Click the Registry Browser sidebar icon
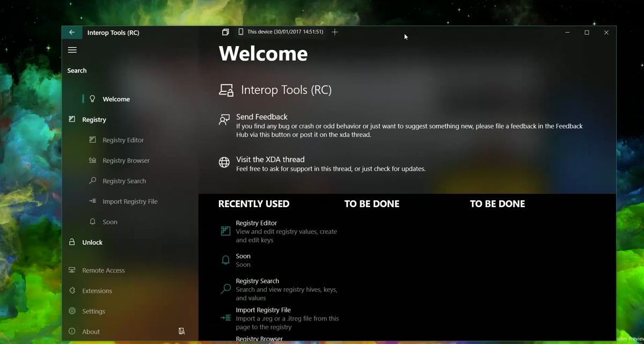Screen dimensions: 644x344 tap(92, 160)
